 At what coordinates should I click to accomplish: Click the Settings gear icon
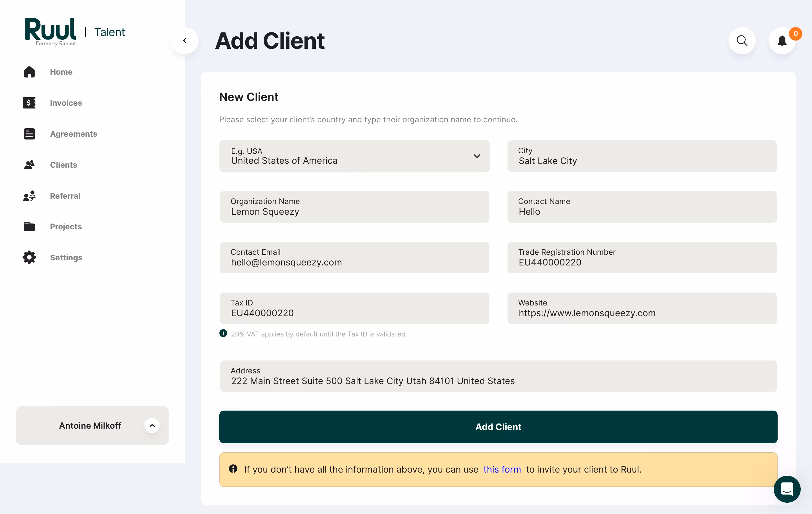(29, 258)
